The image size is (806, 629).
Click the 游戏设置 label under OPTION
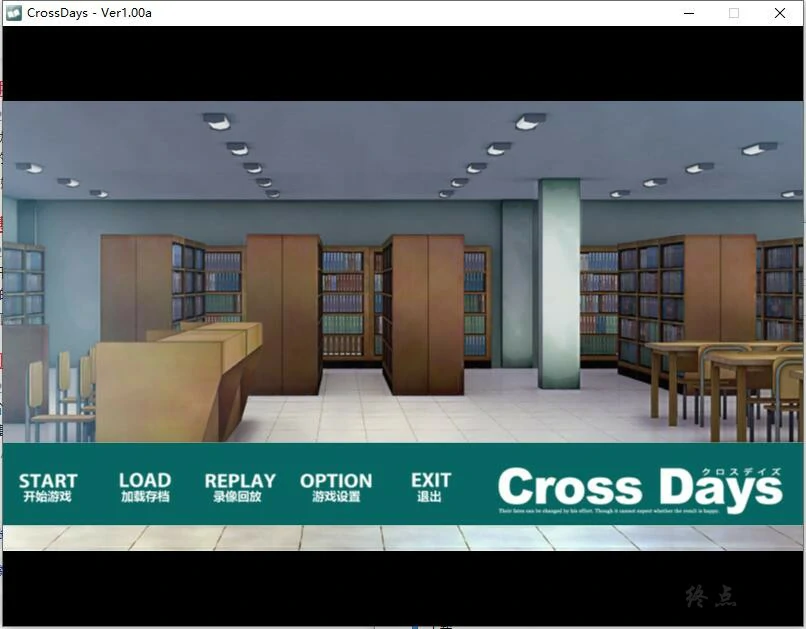pyautogui.click(x=336, y=497)
